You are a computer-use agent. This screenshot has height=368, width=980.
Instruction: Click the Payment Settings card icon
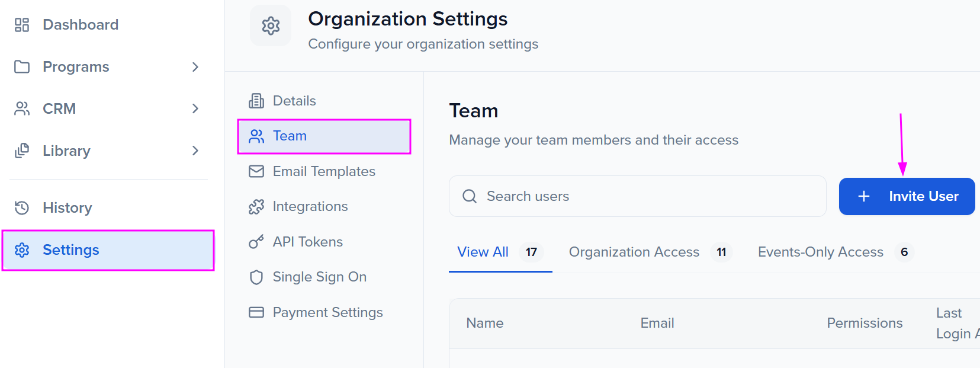pos(256,312)
